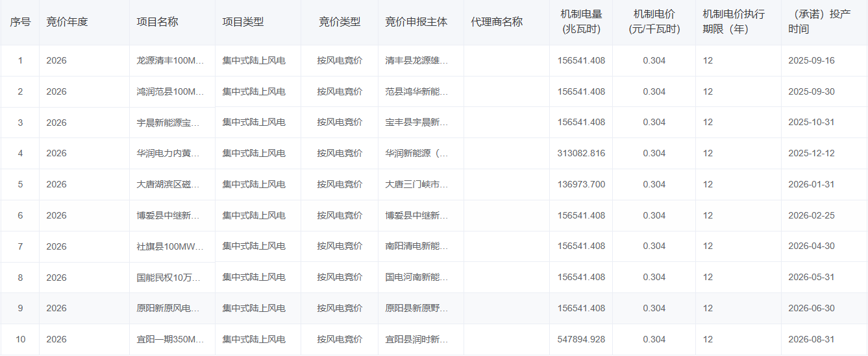
Task: Click applicant 大唐三门峡市… cell
Action: click(x=417, y=185)
